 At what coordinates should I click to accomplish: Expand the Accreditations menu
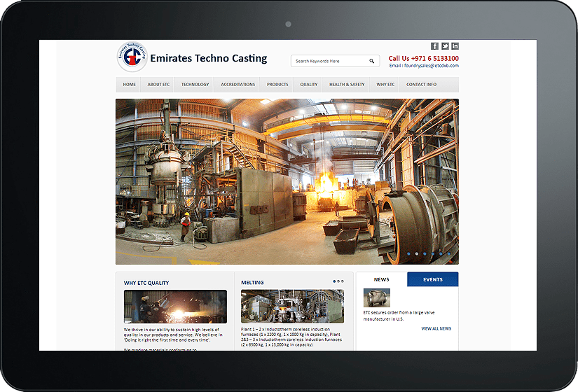(x=238, y=85)
